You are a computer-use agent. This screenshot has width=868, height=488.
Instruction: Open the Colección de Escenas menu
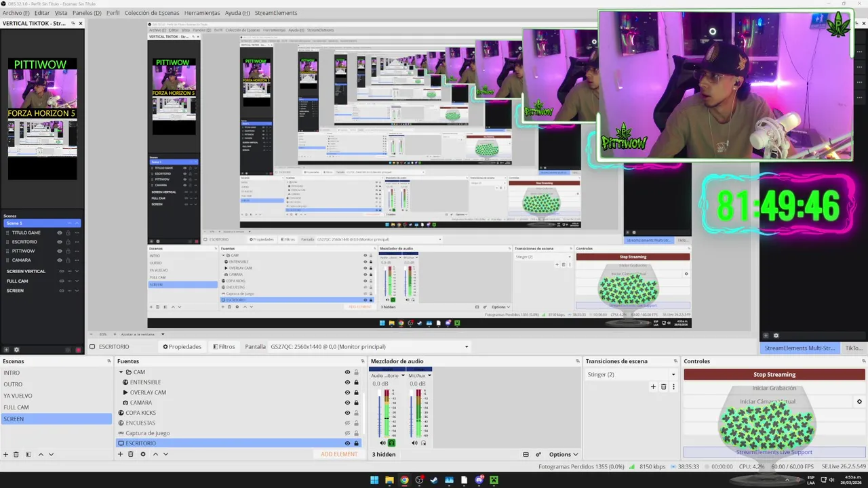152,13
